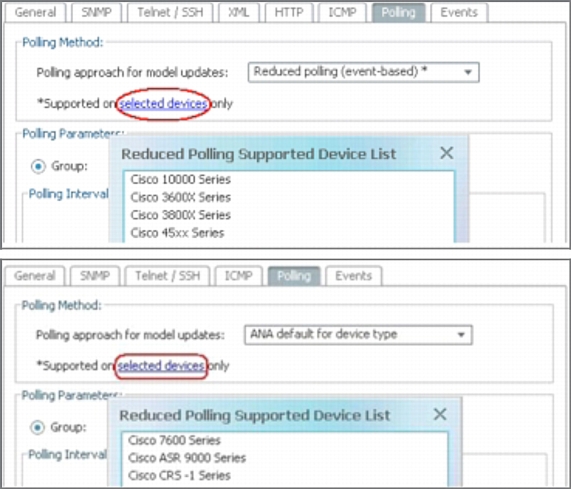572x491 pixels.
Task: Switch to the HTTP tab
Action: point(289,13)
